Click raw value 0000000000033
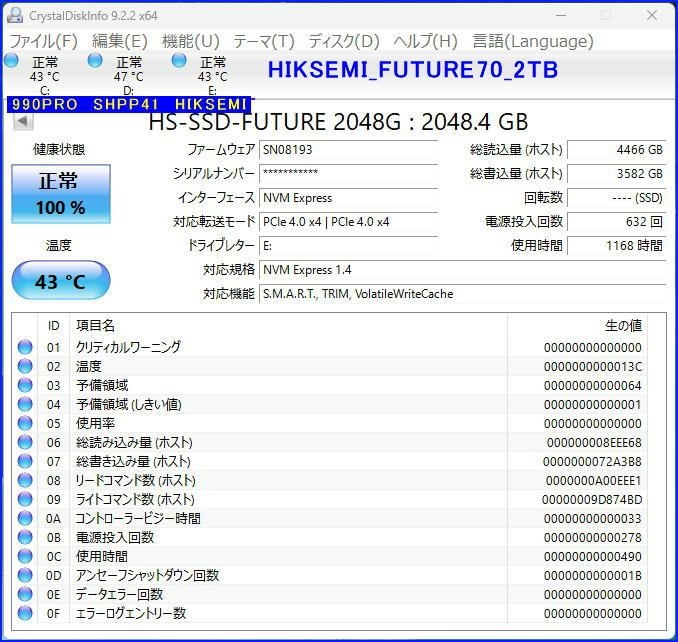Viewport: 678px width, 642px height. [593, 519]
